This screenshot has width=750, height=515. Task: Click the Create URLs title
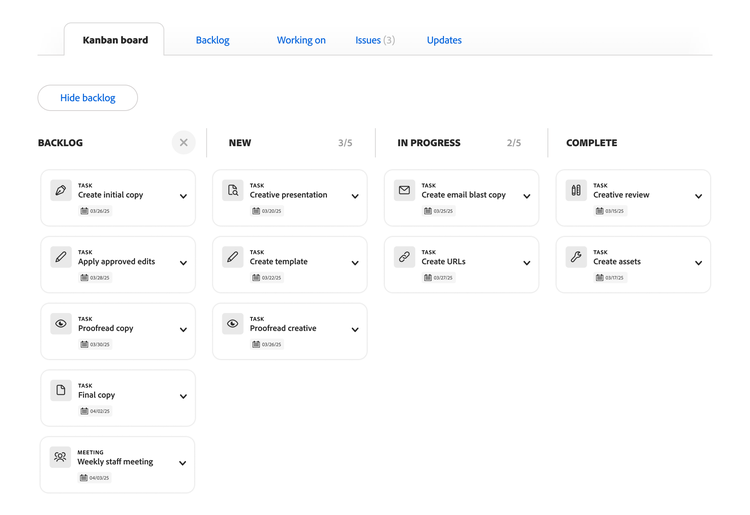coord(443,262)
